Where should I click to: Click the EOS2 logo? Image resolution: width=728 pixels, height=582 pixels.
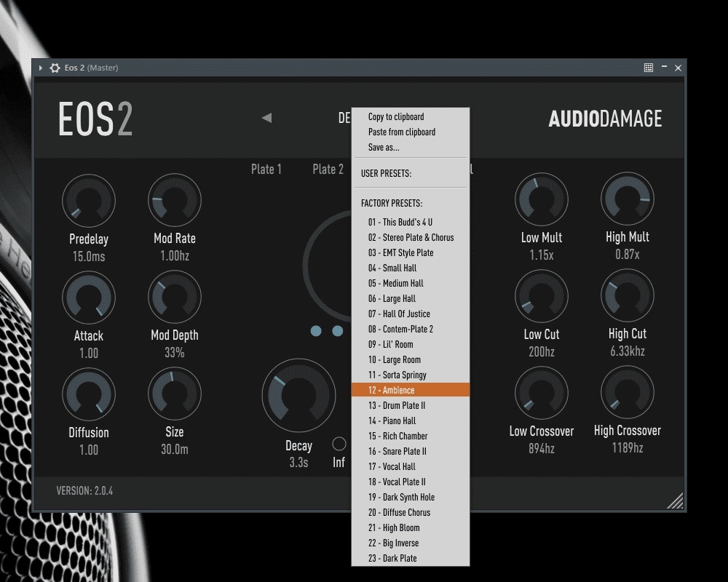tap(95, 119)
